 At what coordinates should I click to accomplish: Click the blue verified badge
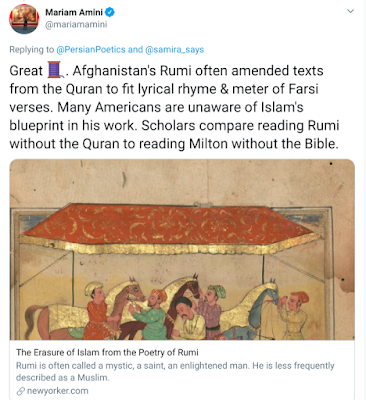(110, 12)
